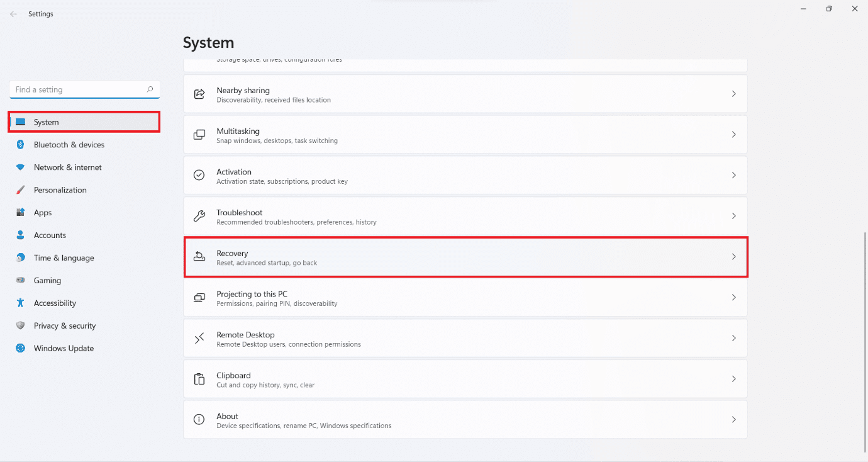Click the Windows Update sidebar icon
Image resolution: width=868 pixels, height=462 pixels.
click(20, 348)
